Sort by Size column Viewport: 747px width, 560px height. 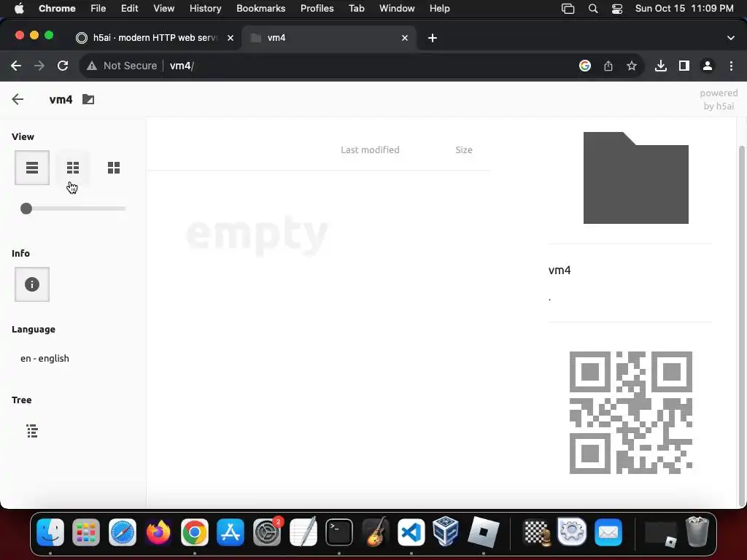(x=463, y=149)
